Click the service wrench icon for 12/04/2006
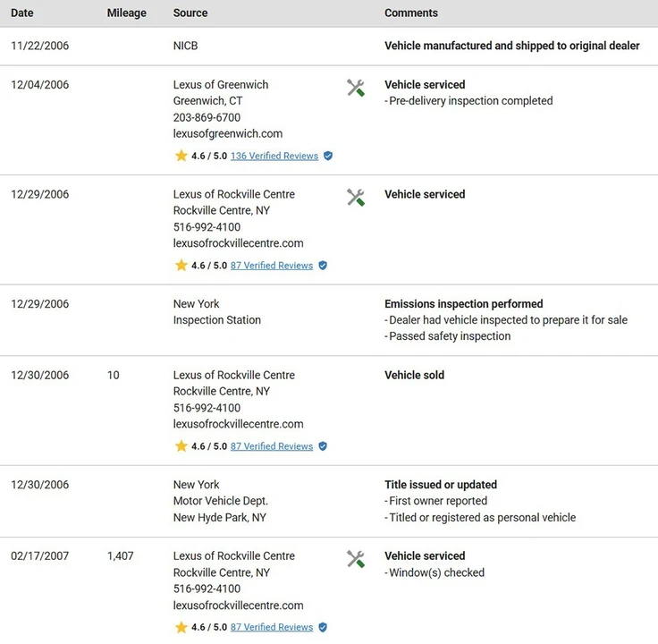Image resolution: width=658 pixels, height=644 pixels. 356,88
